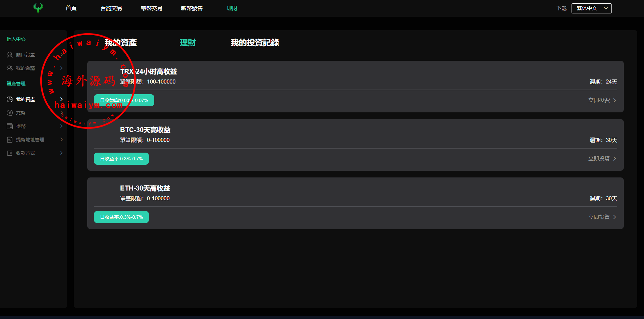Switch to the 理財 tab heading
Viewport: 644px width, 319px height.
point(187,43)
